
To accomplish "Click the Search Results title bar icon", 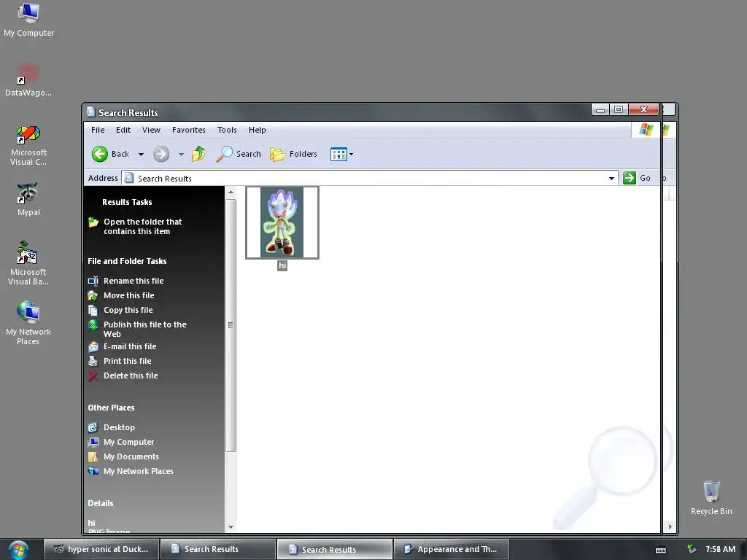I will (91, 112).
